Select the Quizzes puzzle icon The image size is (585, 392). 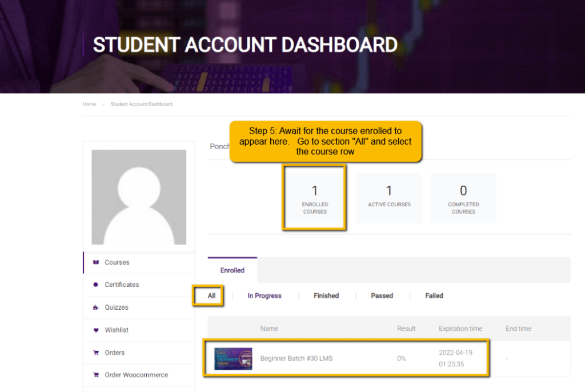(95, 307)
